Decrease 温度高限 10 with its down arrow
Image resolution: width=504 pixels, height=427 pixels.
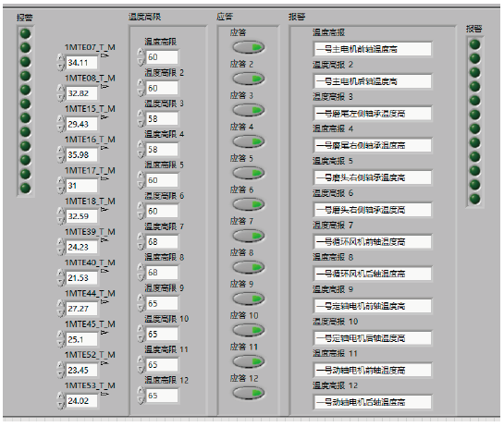pyautogui.click(x=141, y=338)
